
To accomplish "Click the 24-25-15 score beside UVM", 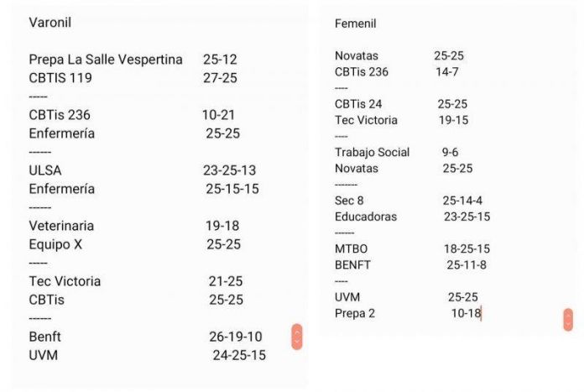I will [x=239, y=355].
